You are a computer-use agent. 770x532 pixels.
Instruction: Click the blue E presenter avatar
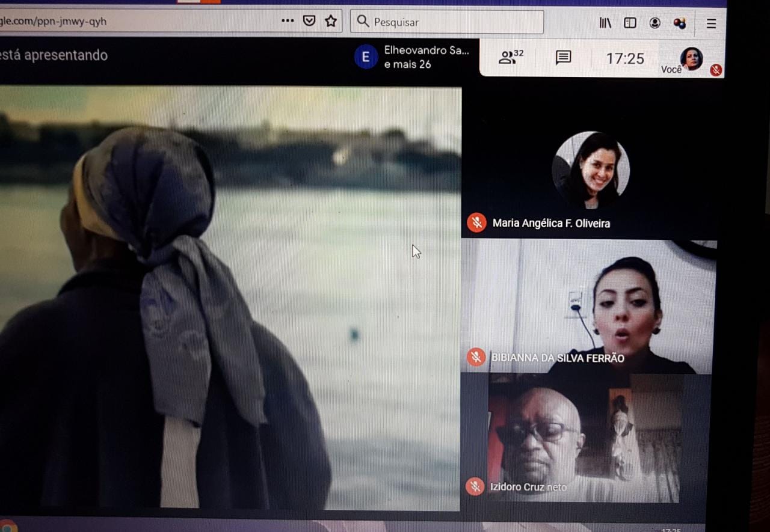tap(366, 57)
